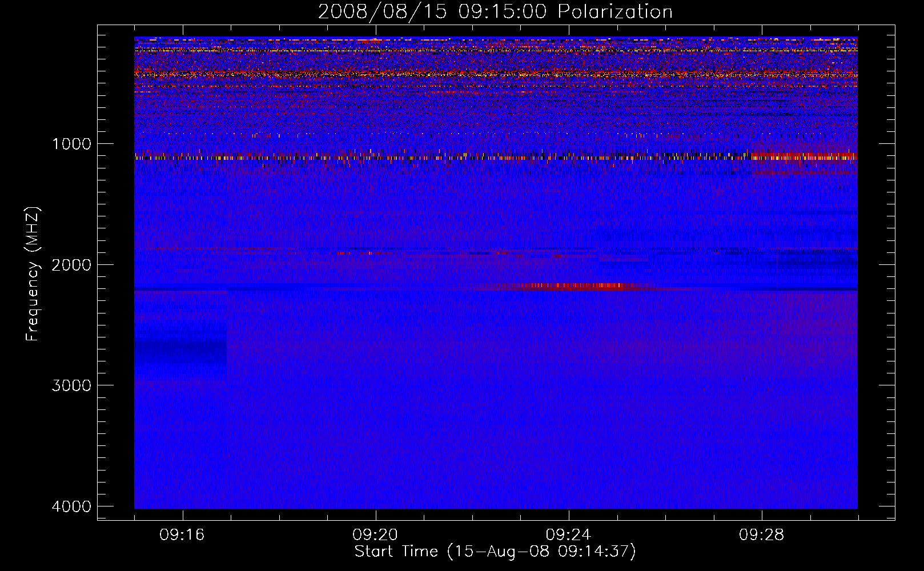
Task: Click the bright red streak near 1100 MHz at 09:28
Action: tap(804, 156)
